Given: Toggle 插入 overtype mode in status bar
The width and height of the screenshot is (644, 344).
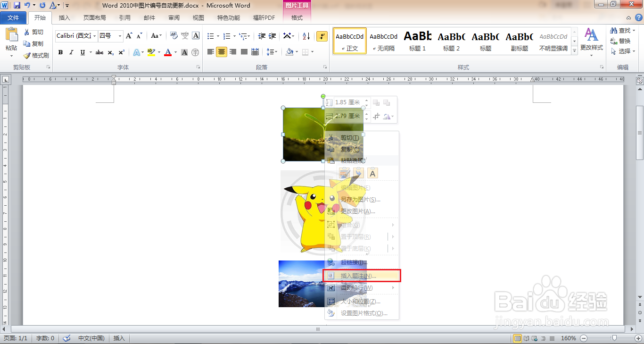Looking at the screenshot, I should (119, 338).
